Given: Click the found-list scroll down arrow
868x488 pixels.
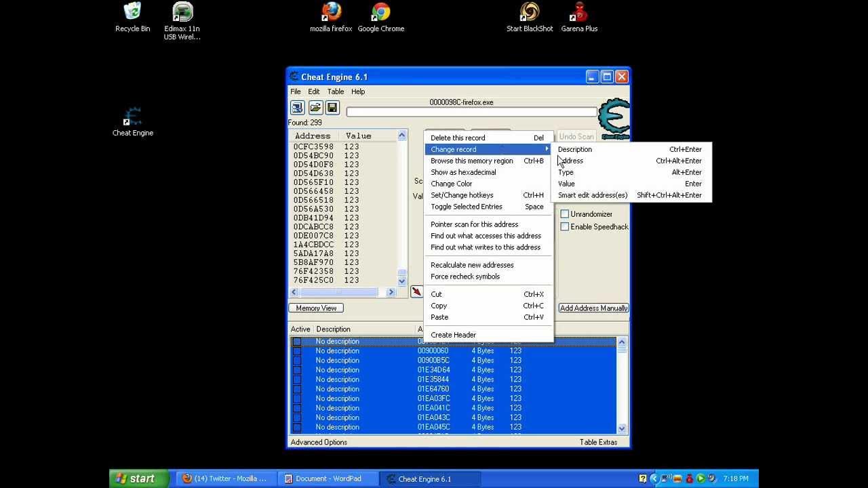Looking at the screenshot, I should 401,281.
